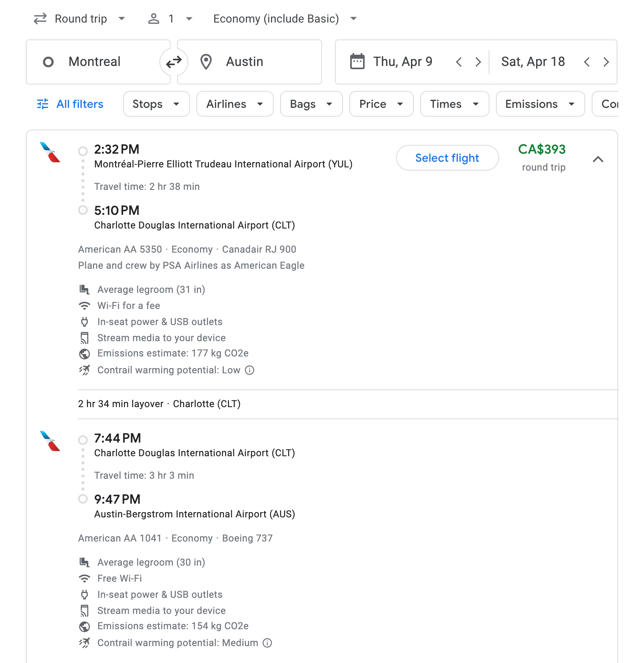
Task: Click the All filters link
Action: pos(79,104)
